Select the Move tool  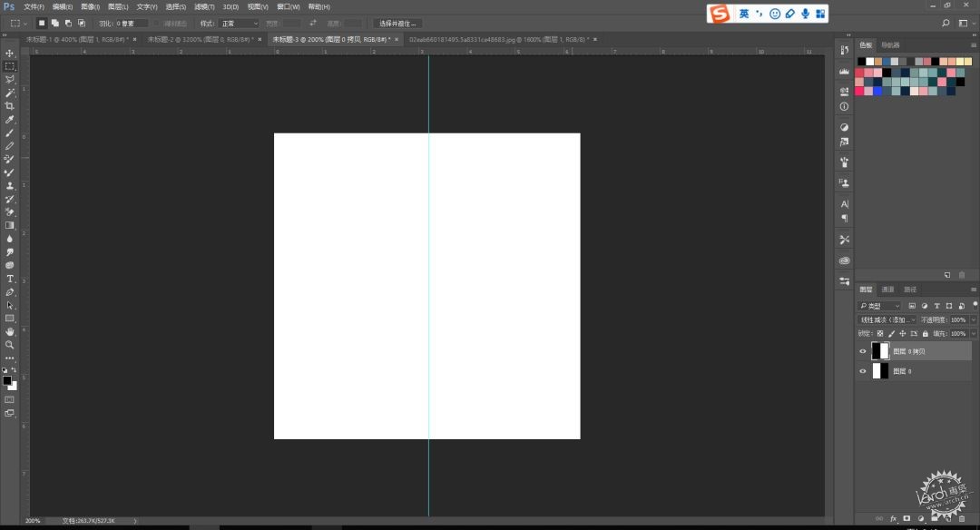(9, 54)
